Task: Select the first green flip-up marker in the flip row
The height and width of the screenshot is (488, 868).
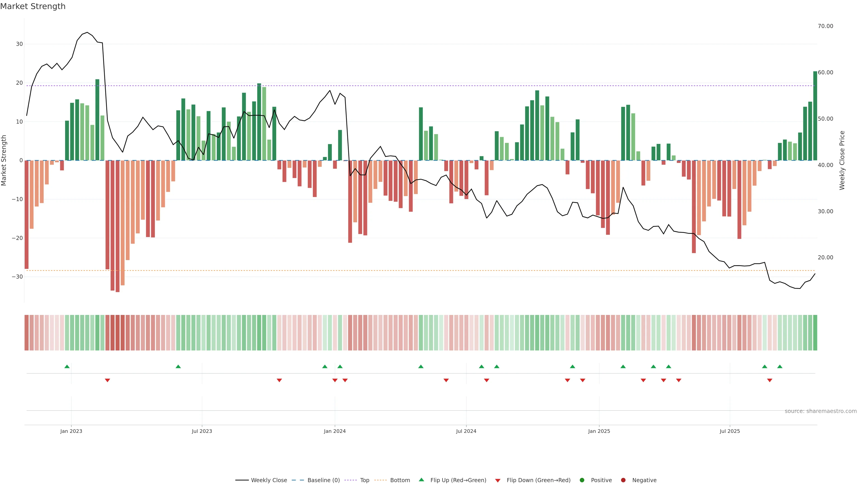Action: click(67, 366)
